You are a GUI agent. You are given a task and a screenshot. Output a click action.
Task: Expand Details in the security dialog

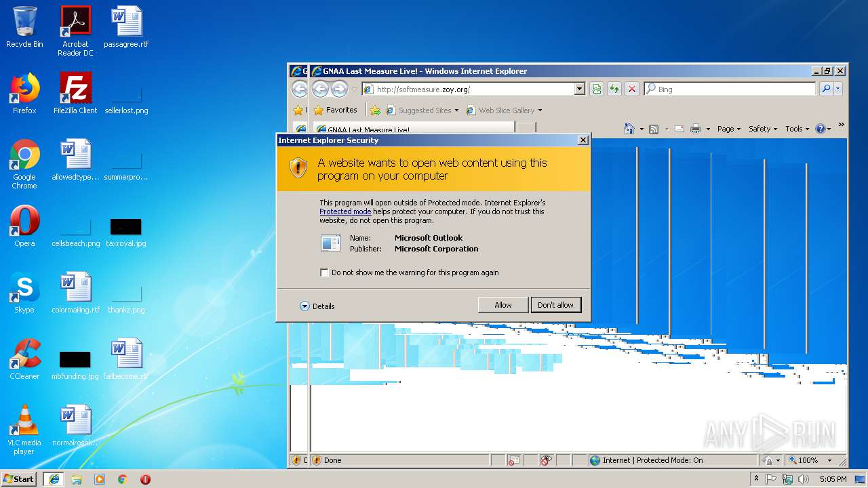[317, 306]
